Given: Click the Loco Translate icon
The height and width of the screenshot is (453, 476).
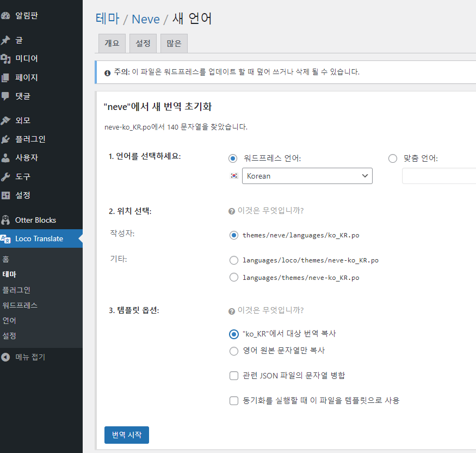Looking at the screenshot, I should [5, 239].
